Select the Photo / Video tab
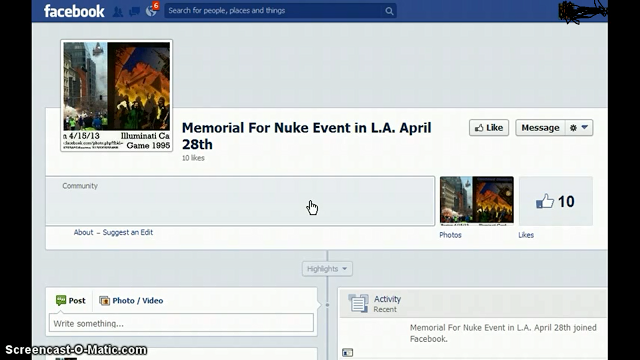The height and width of the screenshot is (360, 640). point(131,300)
